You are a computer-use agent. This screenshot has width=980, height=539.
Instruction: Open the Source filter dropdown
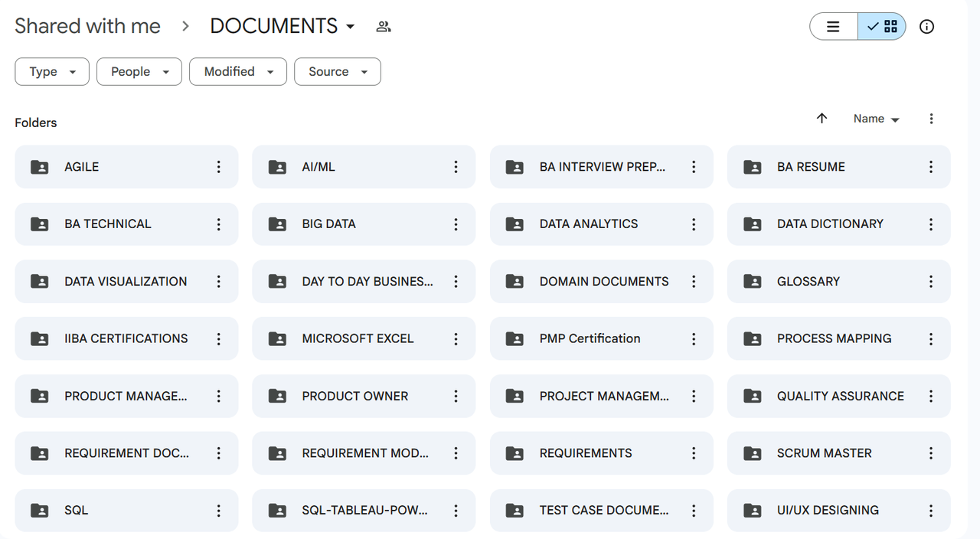[338, 72]
